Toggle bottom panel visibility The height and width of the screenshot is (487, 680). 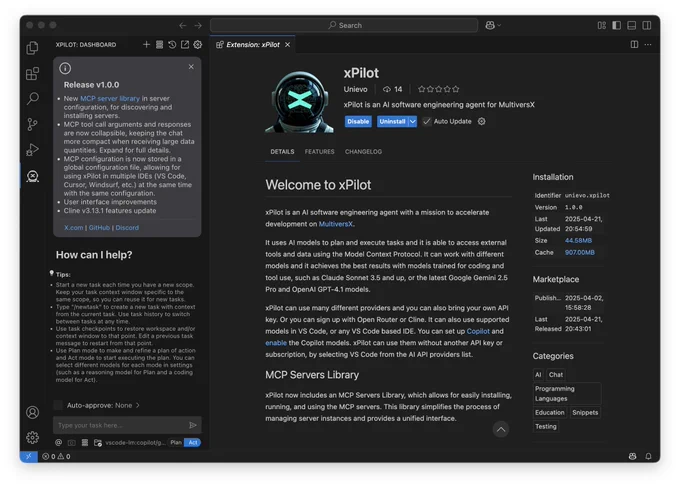point(632,26)
